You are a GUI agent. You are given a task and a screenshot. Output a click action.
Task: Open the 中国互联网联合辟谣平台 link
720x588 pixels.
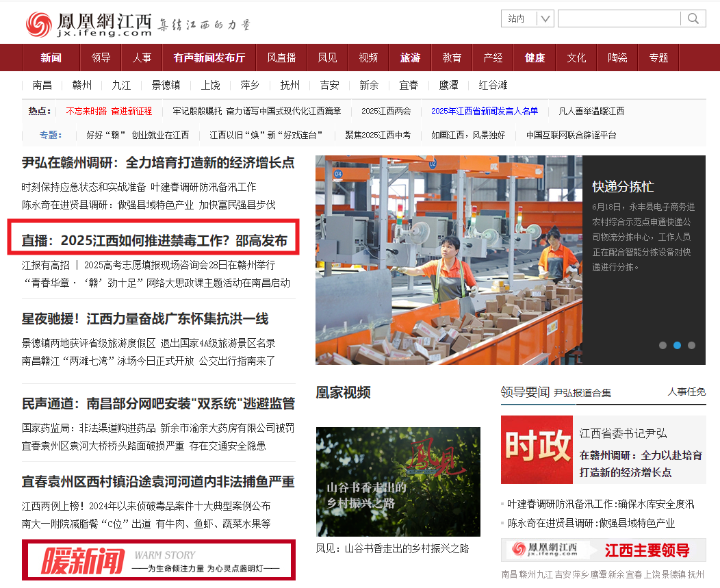571,135
